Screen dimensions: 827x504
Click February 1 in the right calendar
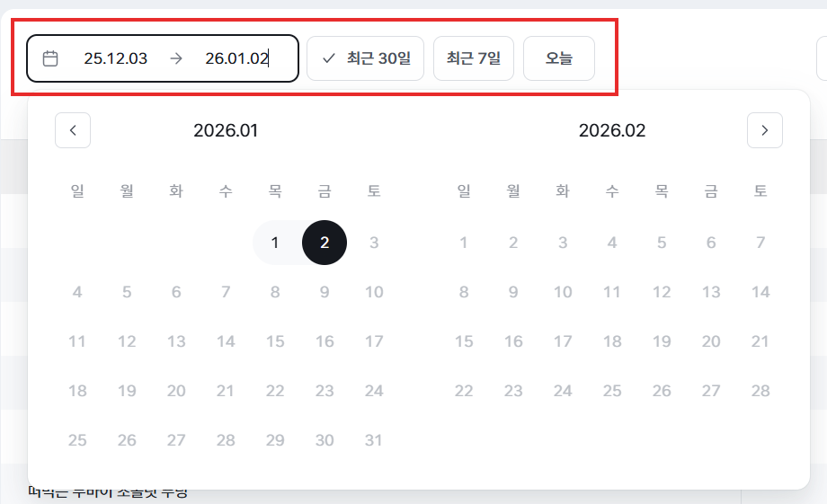(x=464, y=243)
